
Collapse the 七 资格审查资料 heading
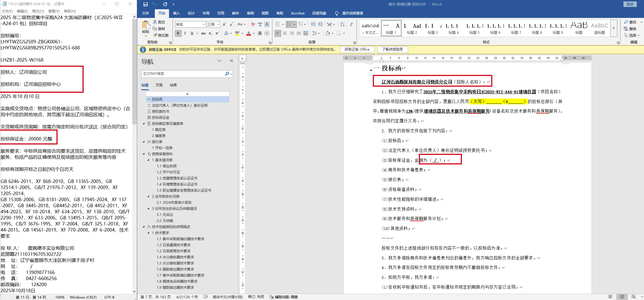(x=144, y=154)
